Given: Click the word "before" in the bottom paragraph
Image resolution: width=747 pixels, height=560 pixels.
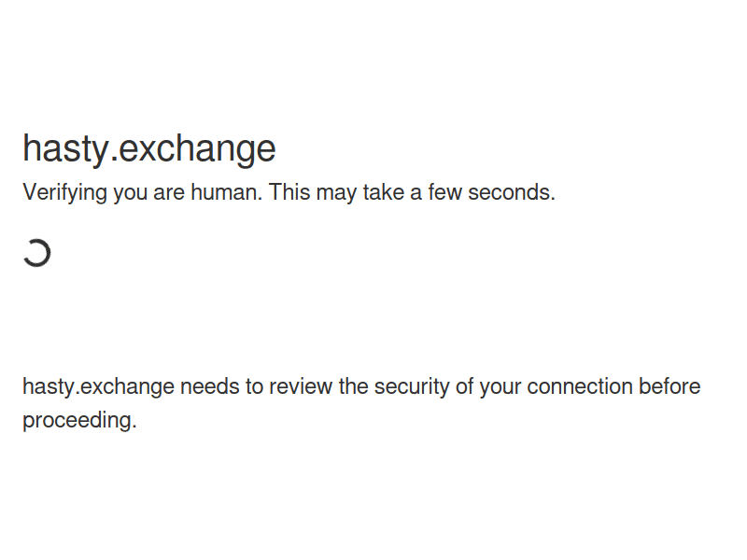Looking at the screenshot, I should (x=669, y=387).
